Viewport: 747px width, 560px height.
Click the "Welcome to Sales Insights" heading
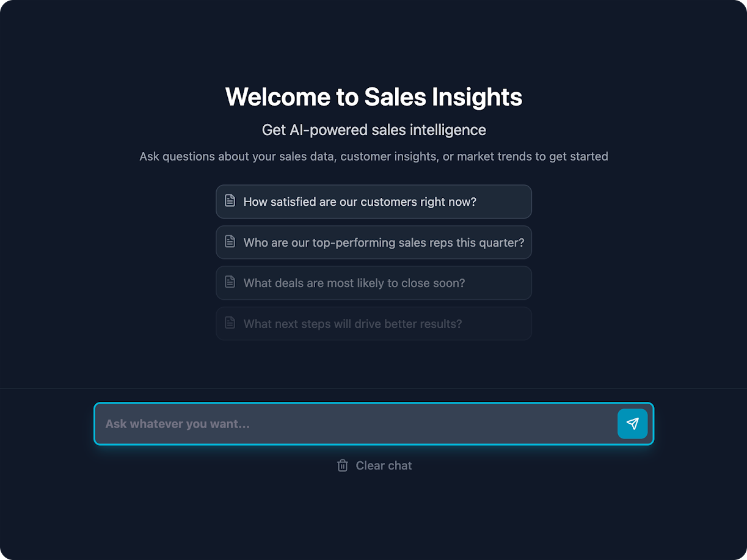tap(373, 97)
